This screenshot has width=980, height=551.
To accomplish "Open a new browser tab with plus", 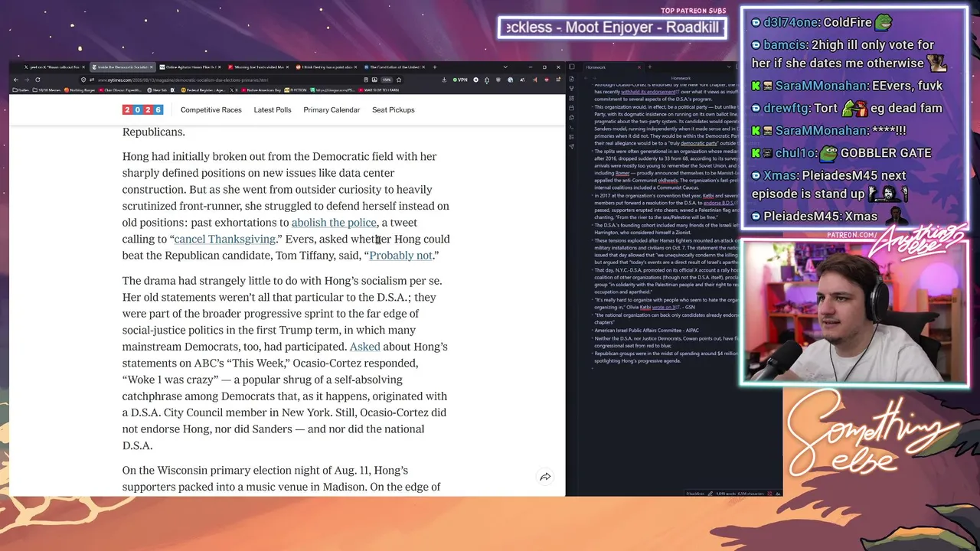I will pyautogui.click(x=434, y=67).
